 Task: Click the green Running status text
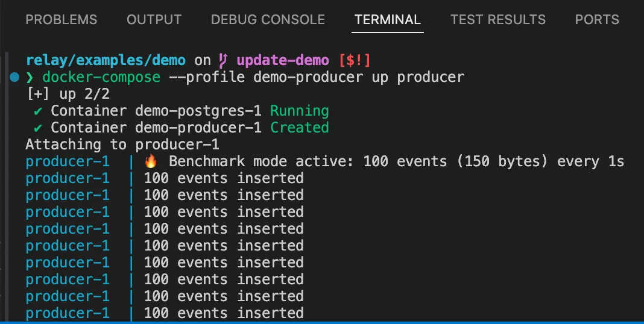300,111
